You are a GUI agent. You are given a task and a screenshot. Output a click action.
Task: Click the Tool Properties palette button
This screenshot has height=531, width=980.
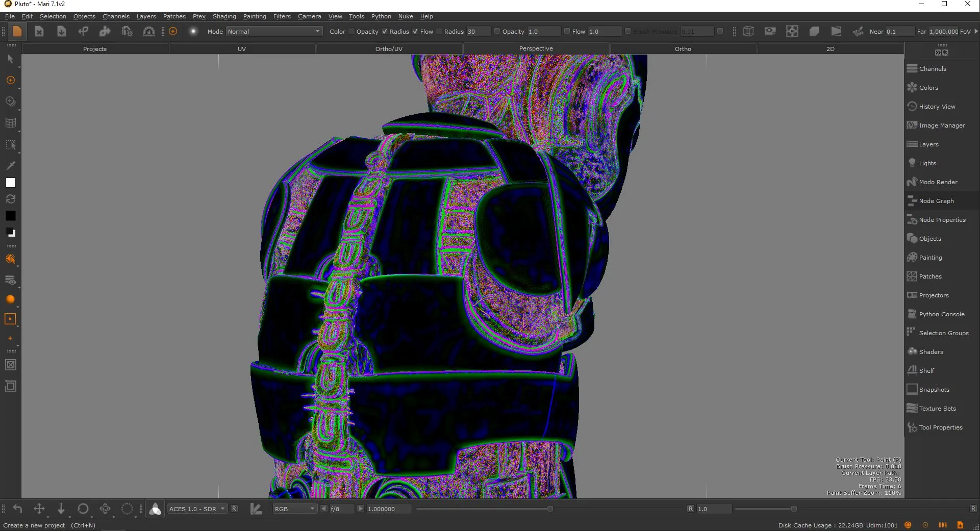(x=940, y=427)
